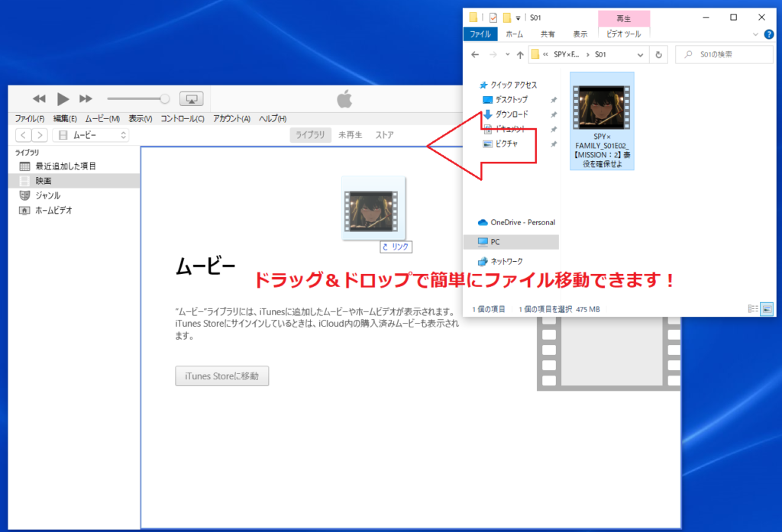Go up one folder in Explorer
782x532 pixels.
click(520, 55)
